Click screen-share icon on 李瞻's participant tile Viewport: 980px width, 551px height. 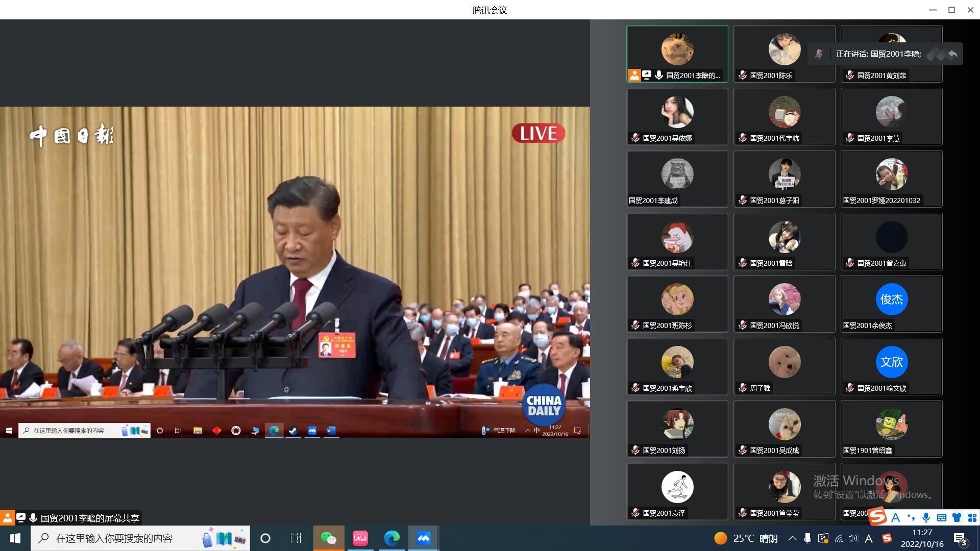[x=647, y=76]
